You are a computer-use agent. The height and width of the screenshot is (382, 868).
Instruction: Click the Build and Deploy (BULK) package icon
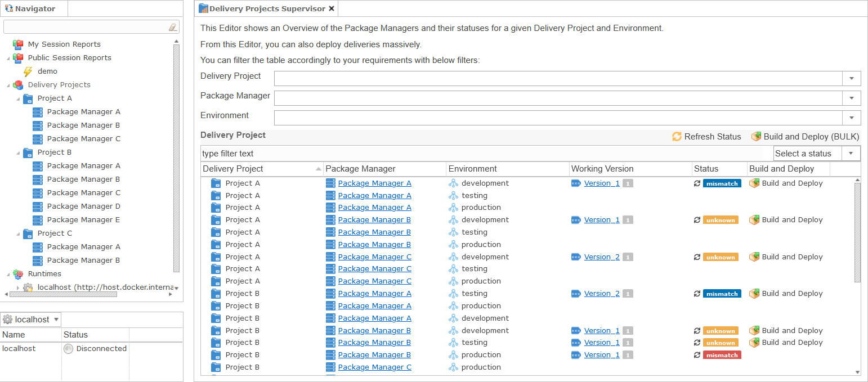[756, 137]
